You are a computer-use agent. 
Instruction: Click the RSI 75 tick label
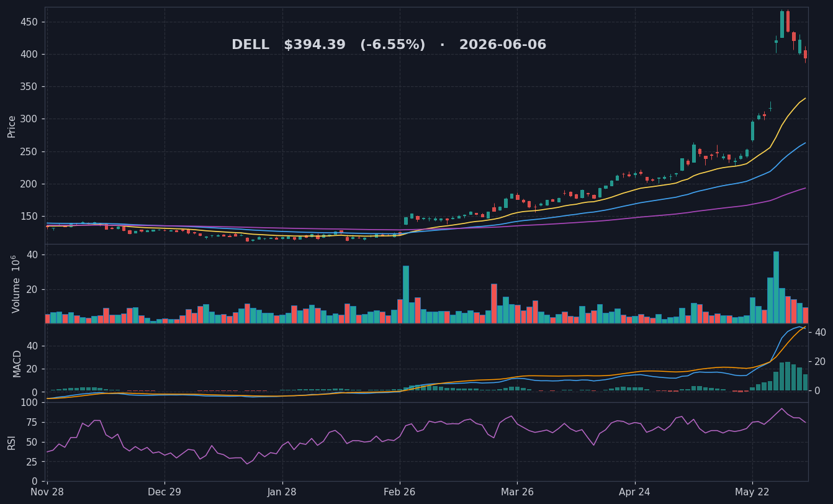point(32,422)
